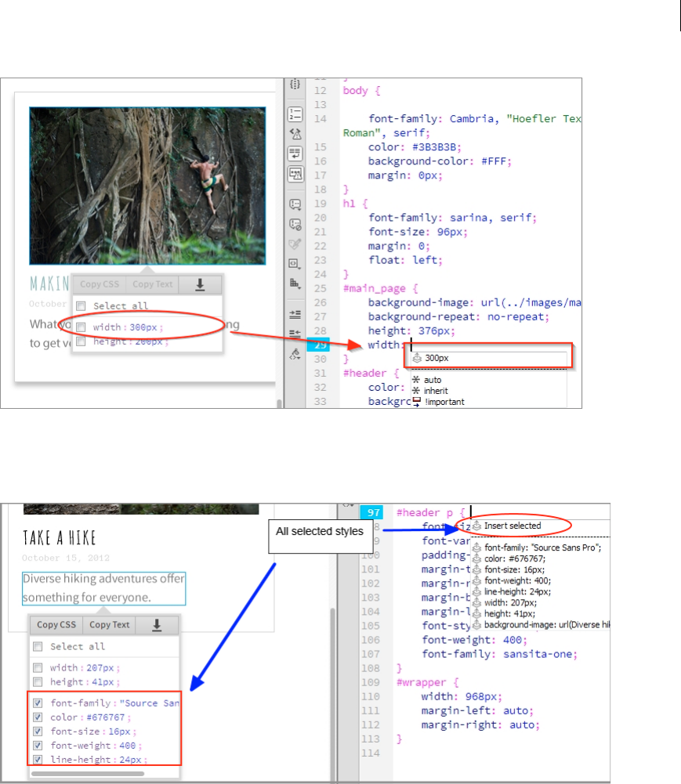Screen dimensions: 681x784
Task: Open the Move or Convert CSS dropdown icon
Action: (295, 284)
